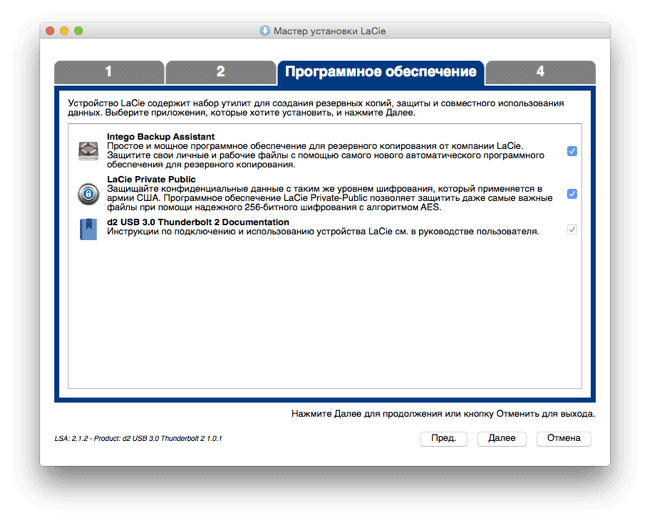650x523 pixels.
Task: Uncheck the Intego Backup Assistant checkbox
Action: (572, 151)
